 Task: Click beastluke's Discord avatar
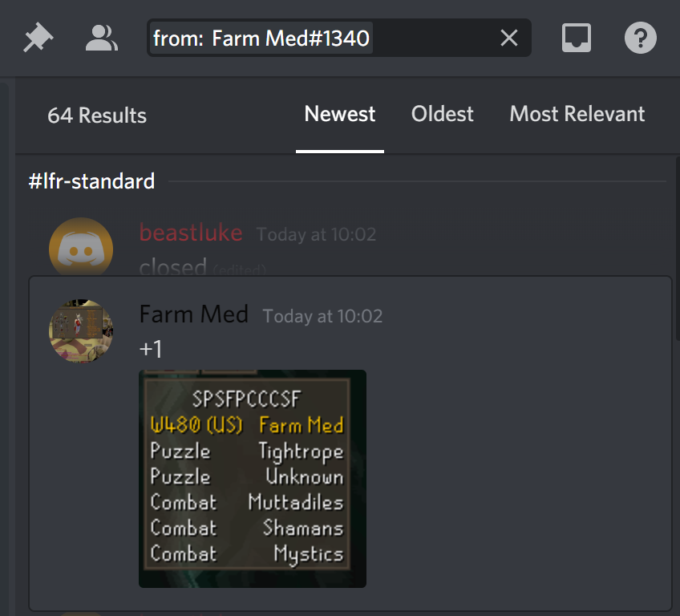click(81, 246)
